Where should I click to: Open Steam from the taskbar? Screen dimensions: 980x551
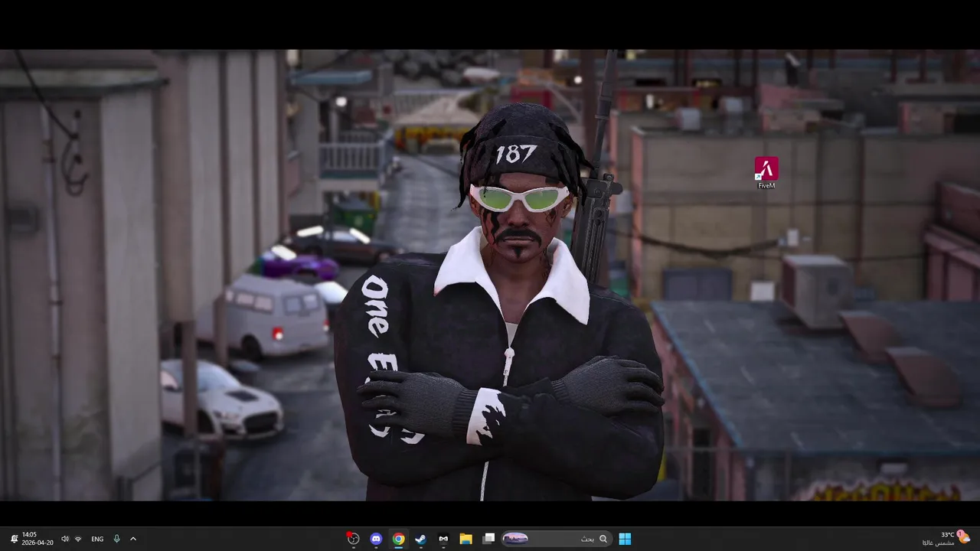coord(420,539)
